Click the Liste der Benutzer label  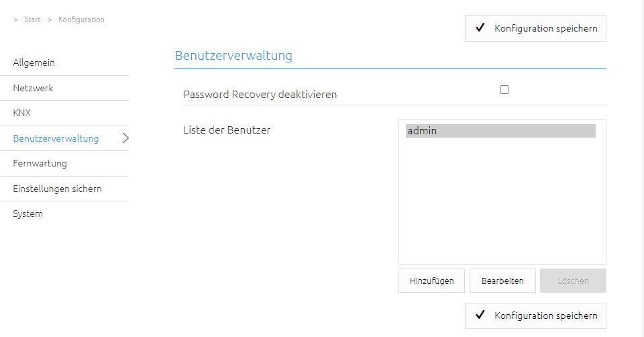[x=227, y=130]
